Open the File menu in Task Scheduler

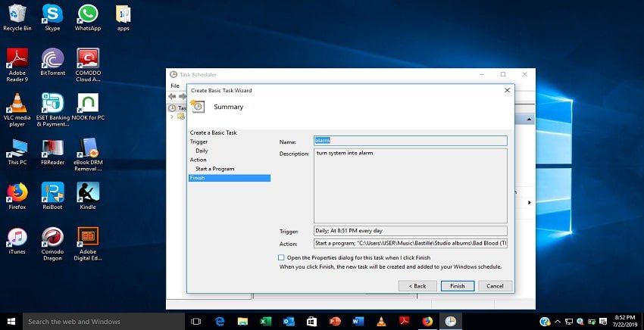(175, 86)
